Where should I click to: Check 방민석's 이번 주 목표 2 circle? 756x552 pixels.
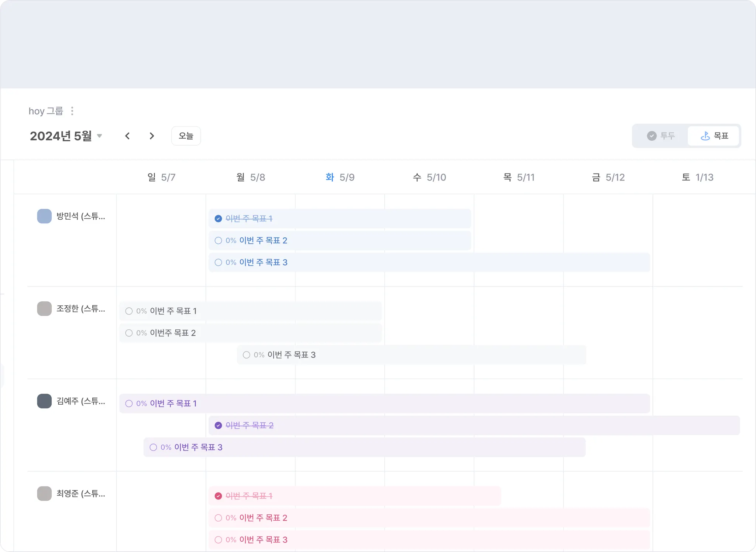218,240
